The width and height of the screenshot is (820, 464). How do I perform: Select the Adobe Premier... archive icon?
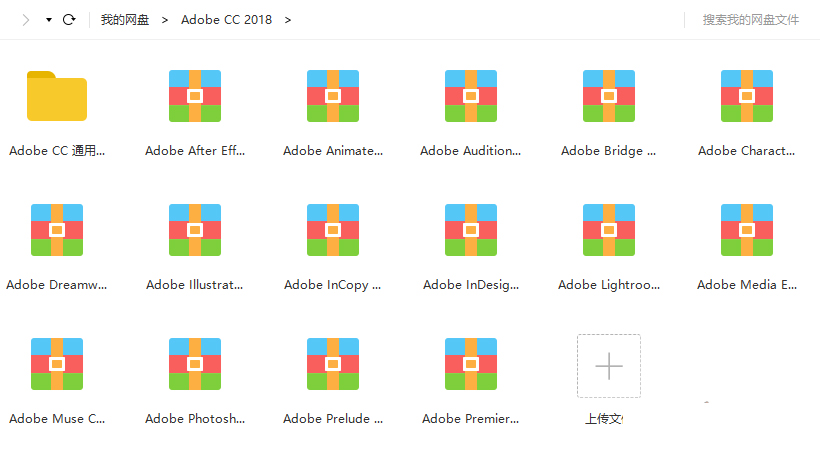coord(471,364)
